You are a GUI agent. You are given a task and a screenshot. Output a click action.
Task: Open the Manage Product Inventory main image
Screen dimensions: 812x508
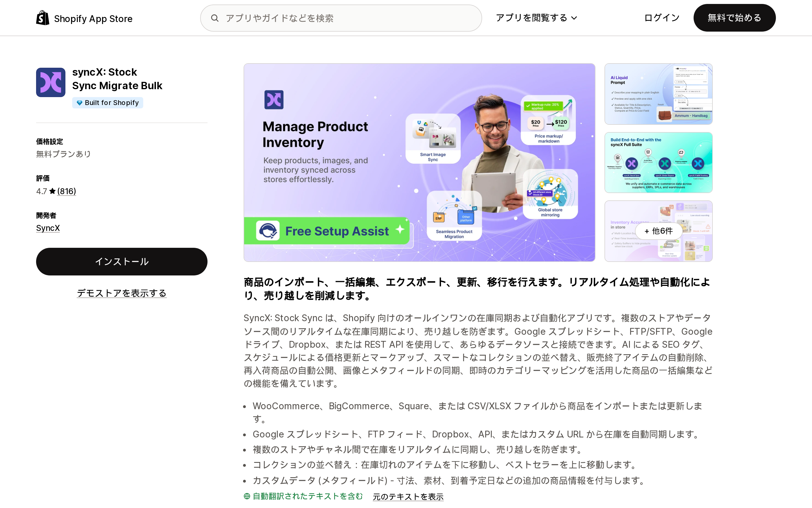coord(420,163)
